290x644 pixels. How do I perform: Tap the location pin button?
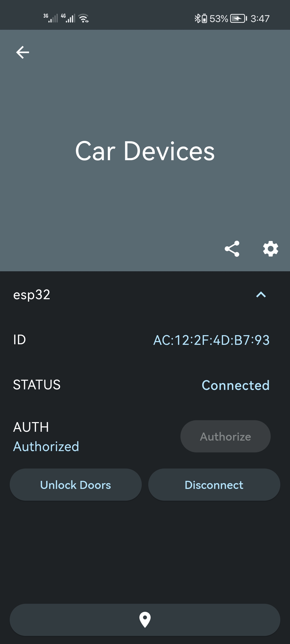(145, 620)
